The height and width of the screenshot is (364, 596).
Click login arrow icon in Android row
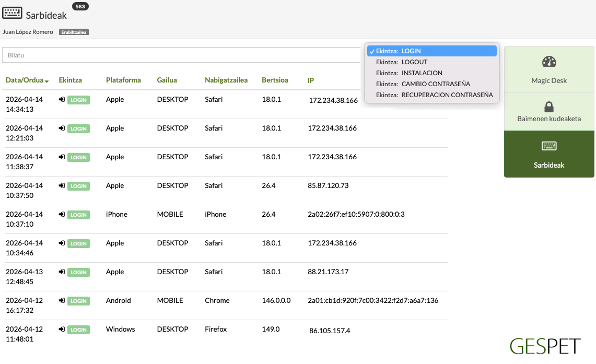pyautogui.click(x=62, y=301)
